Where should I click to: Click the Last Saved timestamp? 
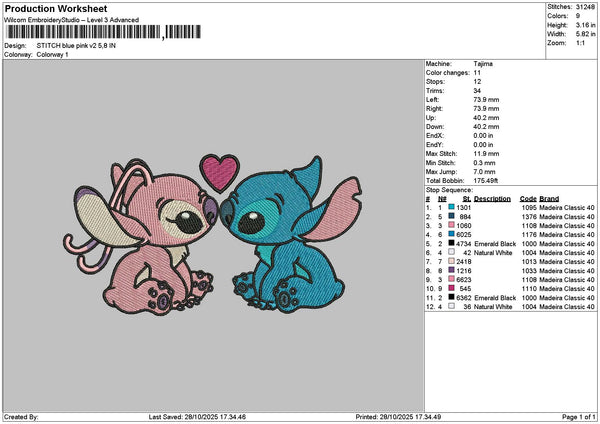coord(197,417)
